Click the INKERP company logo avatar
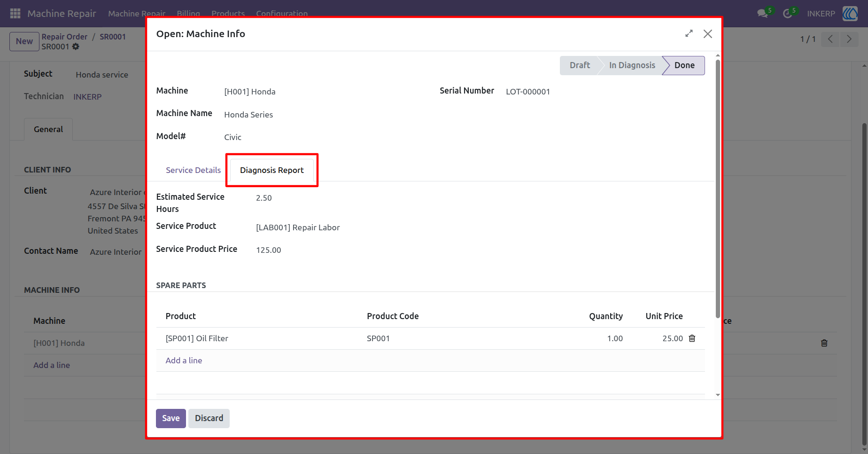Viewport: 868px width, 454px height. pos(850,14)
